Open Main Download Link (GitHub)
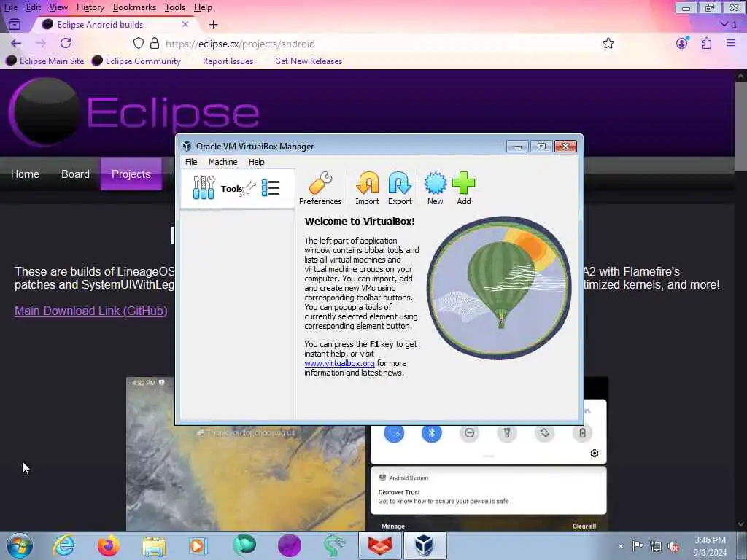Screen dimensions: 747x560 pyautogui.click(x=91, y=311)
